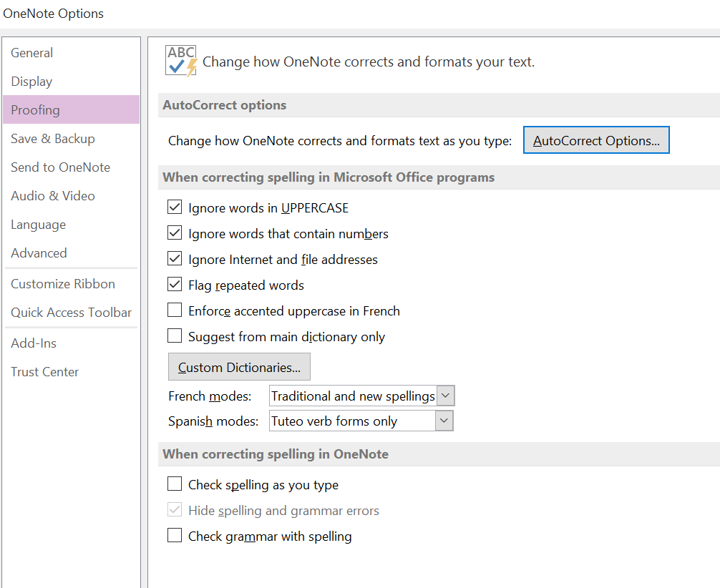Click the OneNote Options title text

pyautogui.click(x=53, y=14)
